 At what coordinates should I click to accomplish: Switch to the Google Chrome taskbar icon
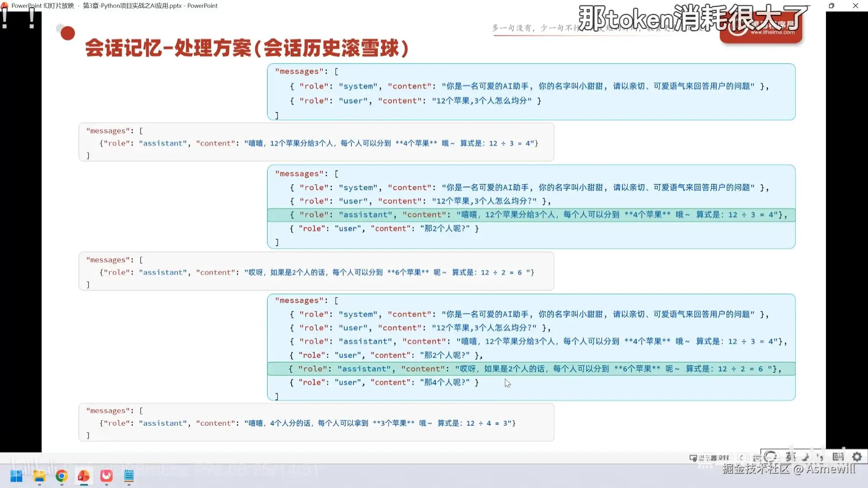pos(61,476)
